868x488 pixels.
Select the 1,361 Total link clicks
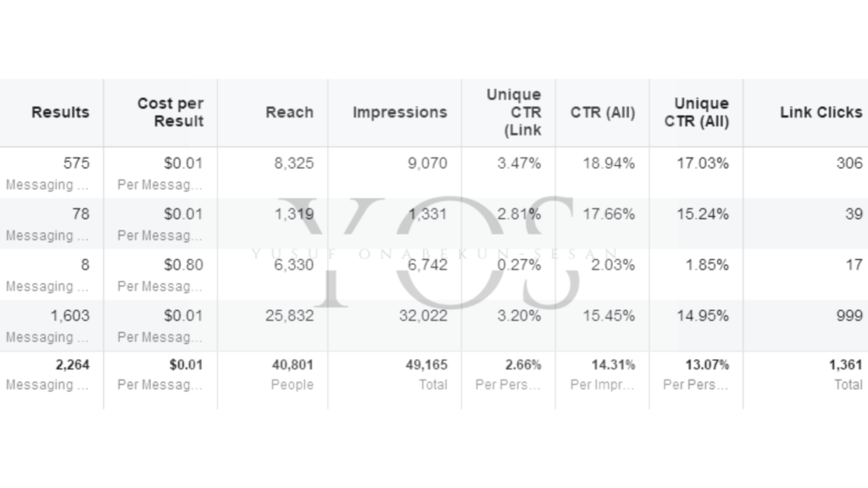pyautogui.click(x=845, y=374)
